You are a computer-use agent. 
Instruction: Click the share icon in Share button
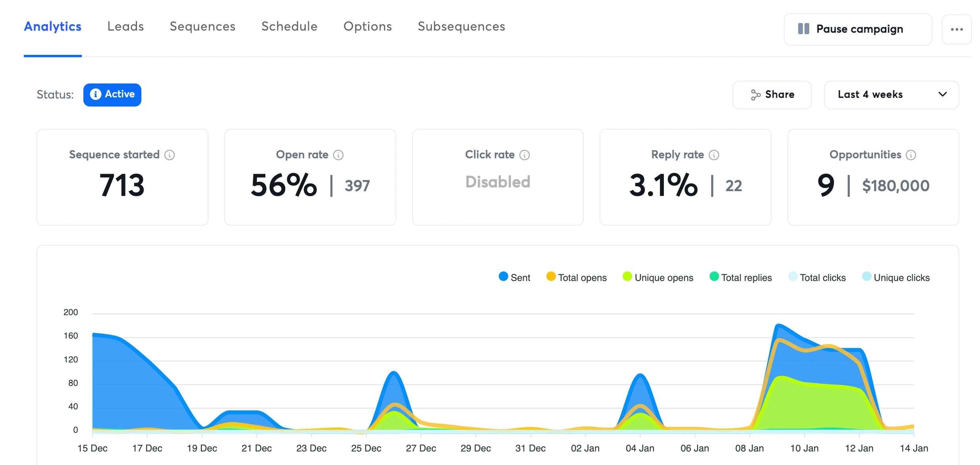pyautogui.click(x=755, y=95)
